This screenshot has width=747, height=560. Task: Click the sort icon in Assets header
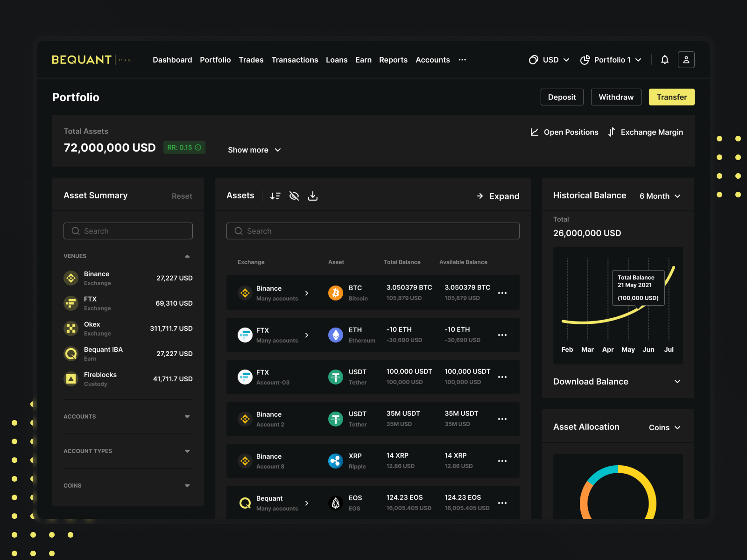click(x=275, y=196)
